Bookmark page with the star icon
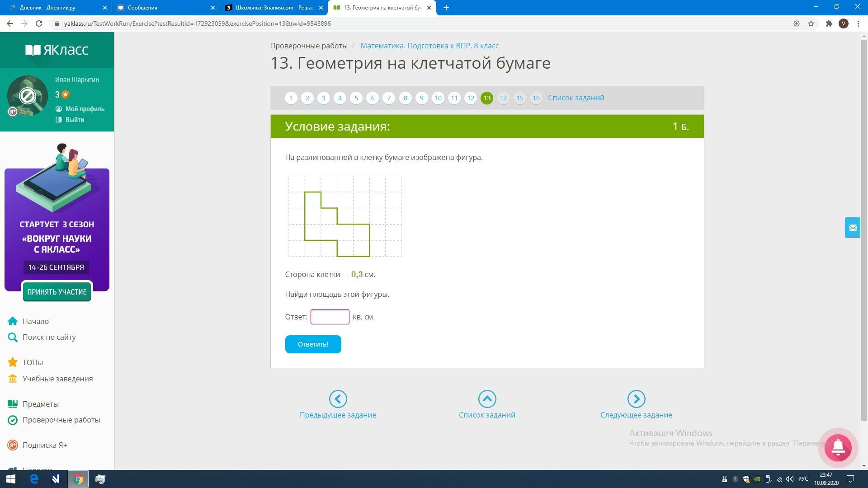The image size is (868, 488). coord(811,23)
